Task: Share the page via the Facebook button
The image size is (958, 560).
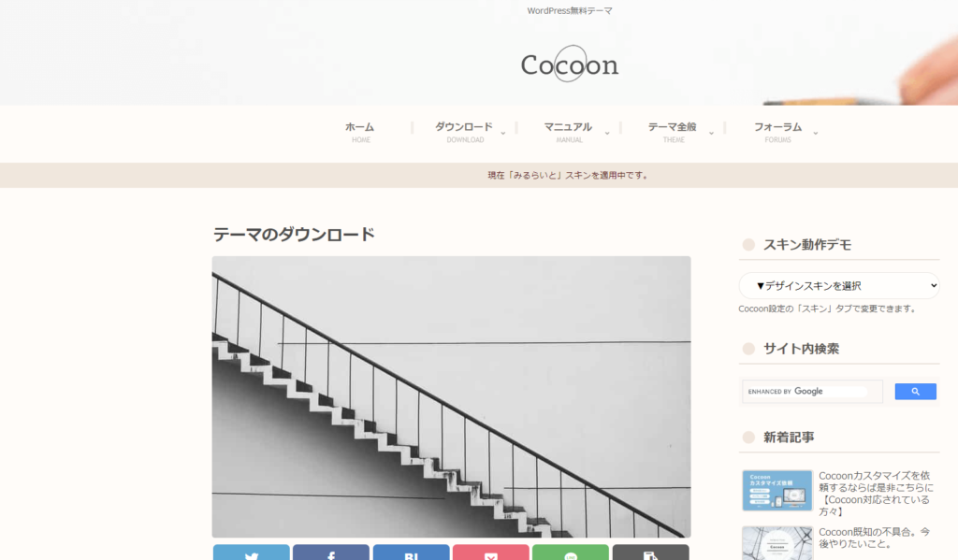Action: [330, 553]
